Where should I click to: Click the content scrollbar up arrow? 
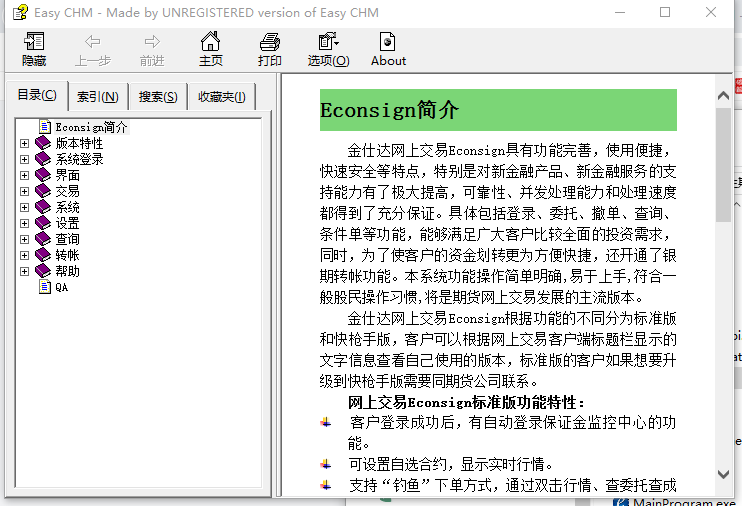click(x=723, y=96)
